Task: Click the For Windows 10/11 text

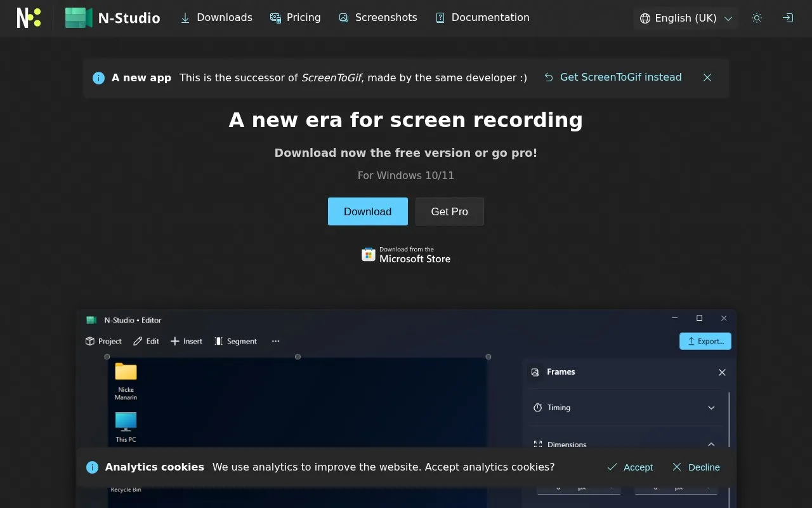Action: (x=406, y=175)
